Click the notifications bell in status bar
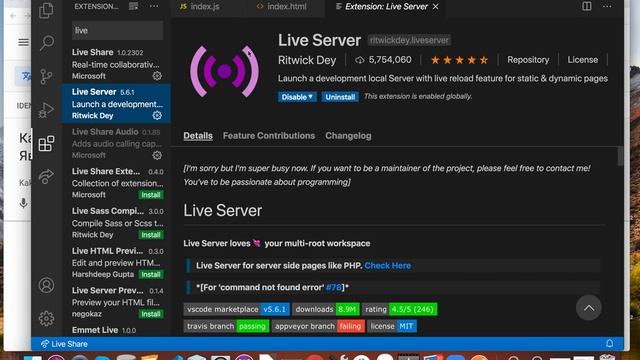This screenshot has height=360, width=640. (x=609, y=344)
